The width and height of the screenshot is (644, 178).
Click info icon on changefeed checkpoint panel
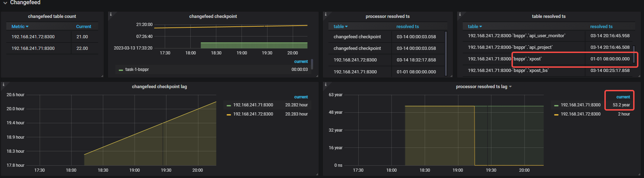tap(111, 14)
